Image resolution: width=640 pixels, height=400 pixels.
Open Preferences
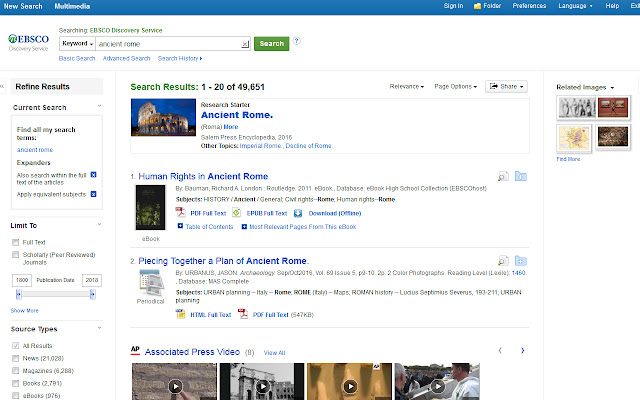point(529,6)
